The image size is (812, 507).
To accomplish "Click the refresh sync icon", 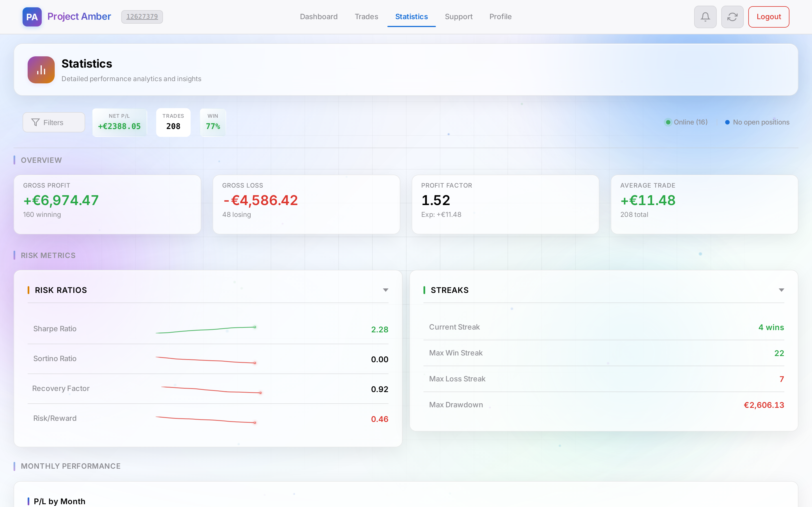I will coord(732,16).
